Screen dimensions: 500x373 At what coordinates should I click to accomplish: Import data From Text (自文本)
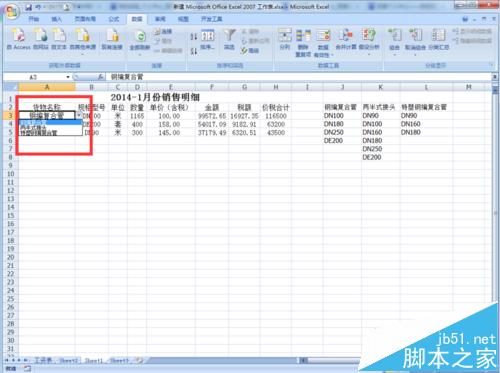(59, 39)
